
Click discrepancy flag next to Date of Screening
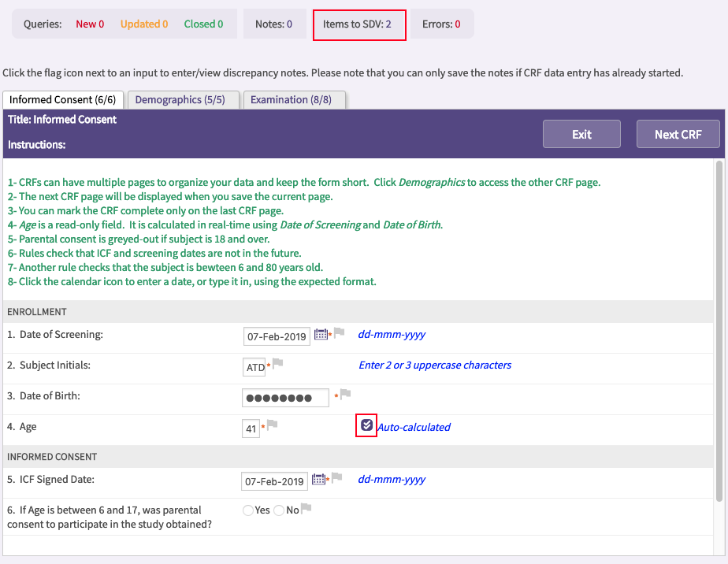340,333
